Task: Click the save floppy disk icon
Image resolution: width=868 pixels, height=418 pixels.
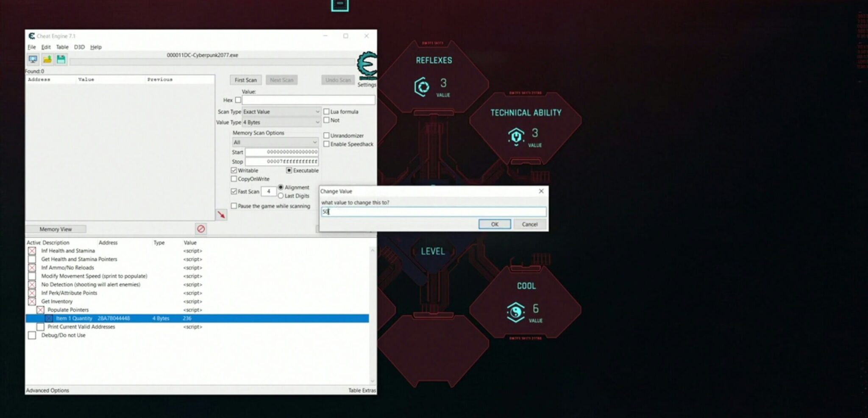Action: (x=61, y=59)
